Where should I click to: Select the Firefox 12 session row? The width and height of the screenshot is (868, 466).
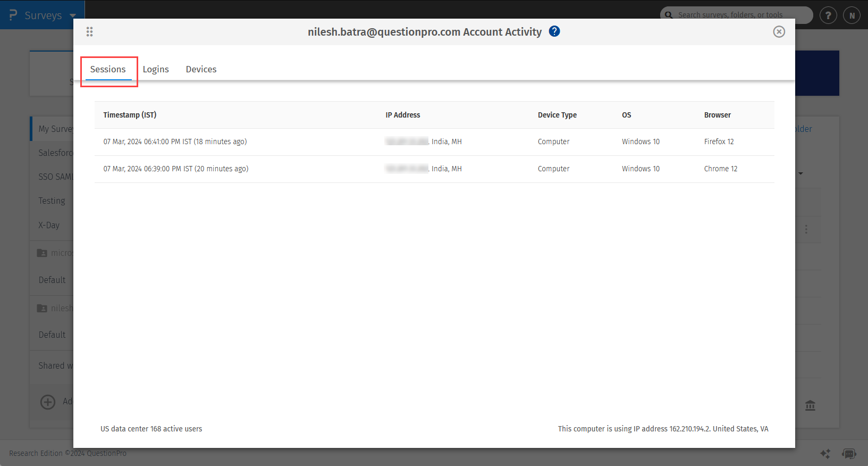434,142
